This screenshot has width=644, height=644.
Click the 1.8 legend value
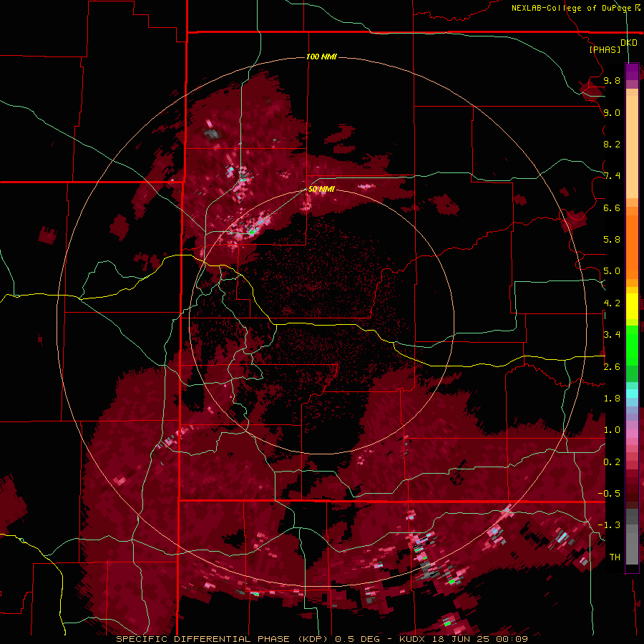click(612, 399)
